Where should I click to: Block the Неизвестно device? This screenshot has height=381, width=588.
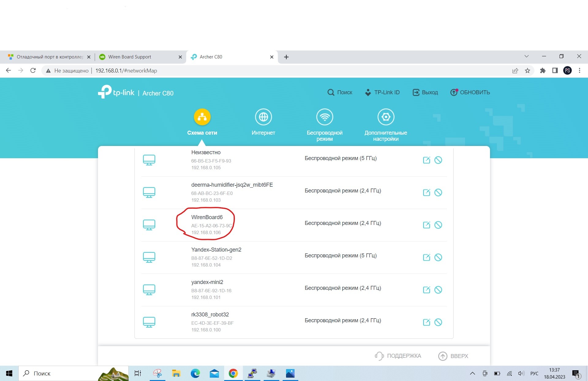438,160
